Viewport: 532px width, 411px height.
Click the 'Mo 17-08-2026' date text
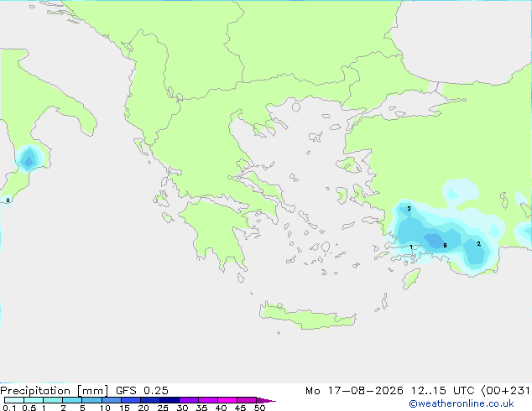[354, 391]
